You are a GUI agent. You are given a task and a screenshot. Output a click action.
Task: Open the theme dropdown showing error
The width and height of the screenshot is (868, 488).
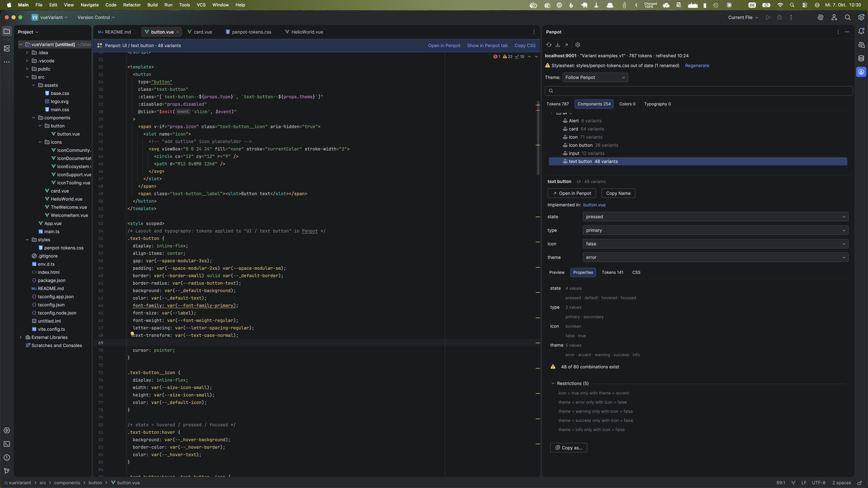[x=716, y=258]
